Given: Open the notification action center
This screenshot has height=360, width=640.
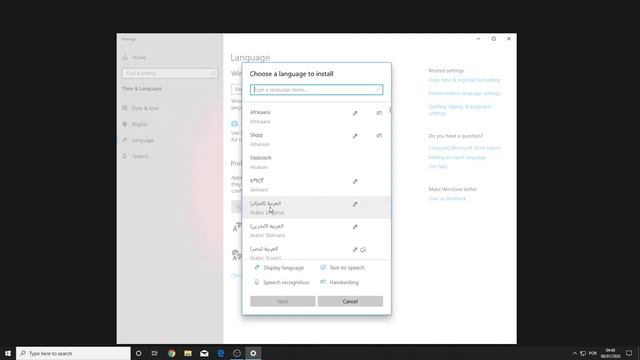Looking at the screenshot, I should coord(629,353).
